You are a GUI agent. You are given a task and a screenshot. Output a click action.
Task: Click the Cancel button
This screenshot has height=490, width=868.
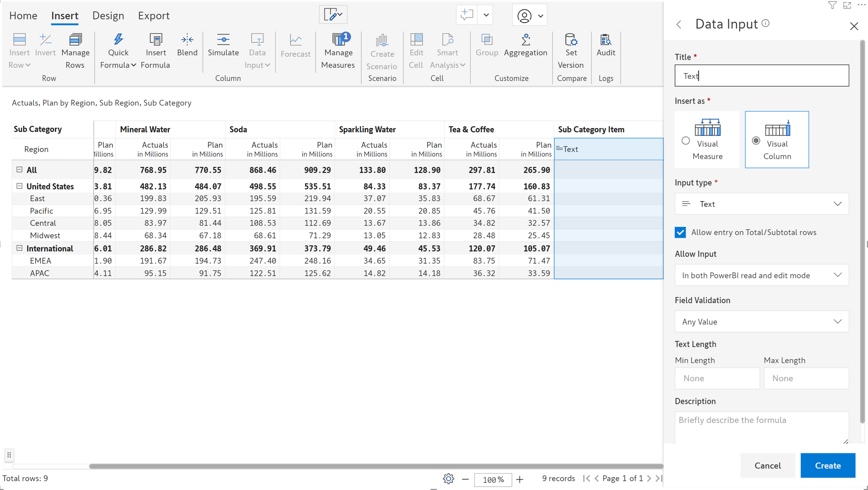pos(767,466)
